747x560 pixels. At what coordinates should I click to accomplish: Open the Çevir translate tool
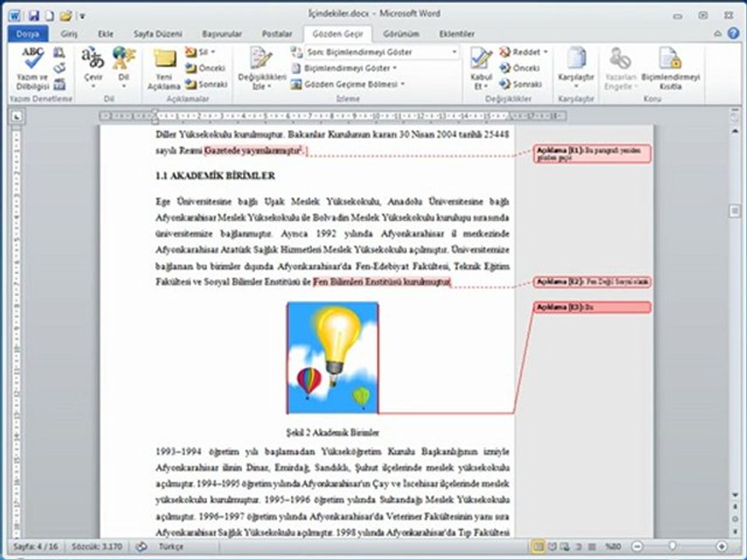tap(93, 68)
